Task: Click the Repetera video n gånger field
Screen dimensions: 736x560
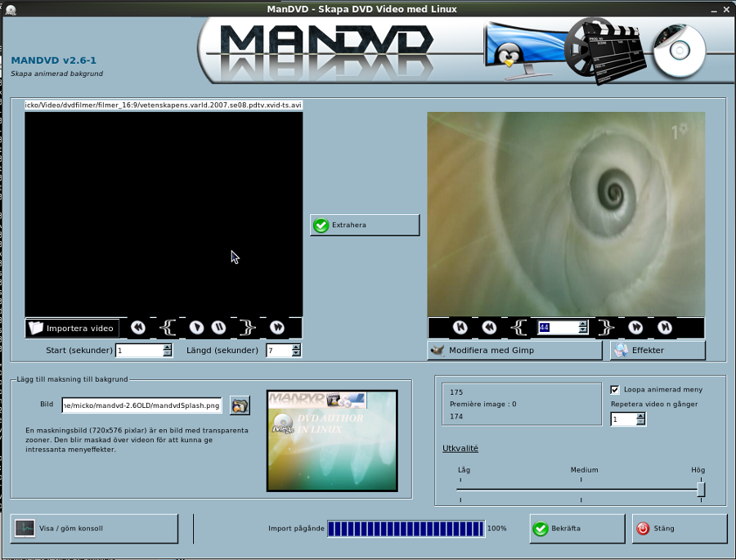Action: (623, 419)
